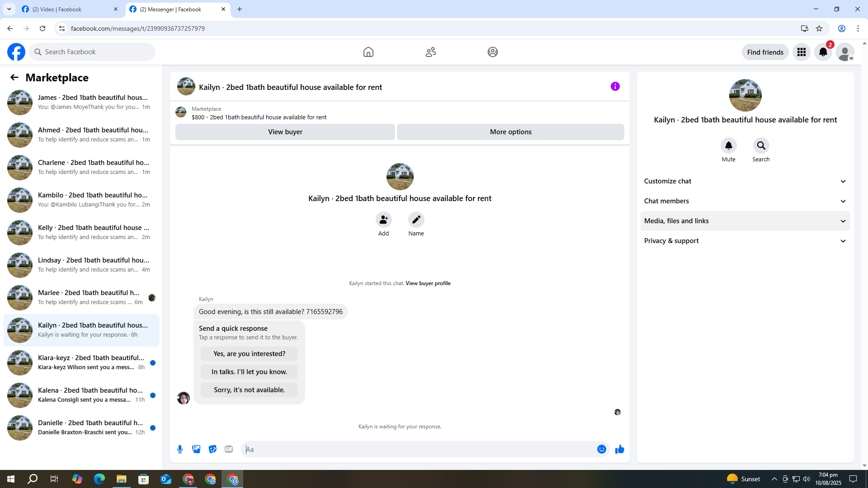Open the notifications bell

(823, 52)
